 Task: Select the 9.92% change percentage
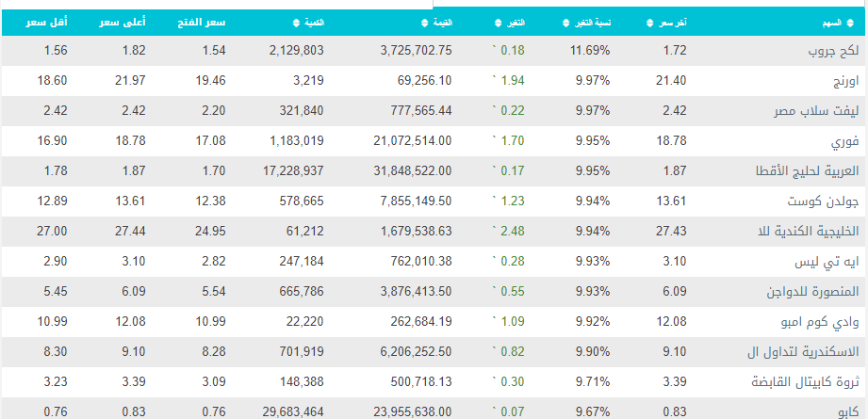[x=593, y=322]
